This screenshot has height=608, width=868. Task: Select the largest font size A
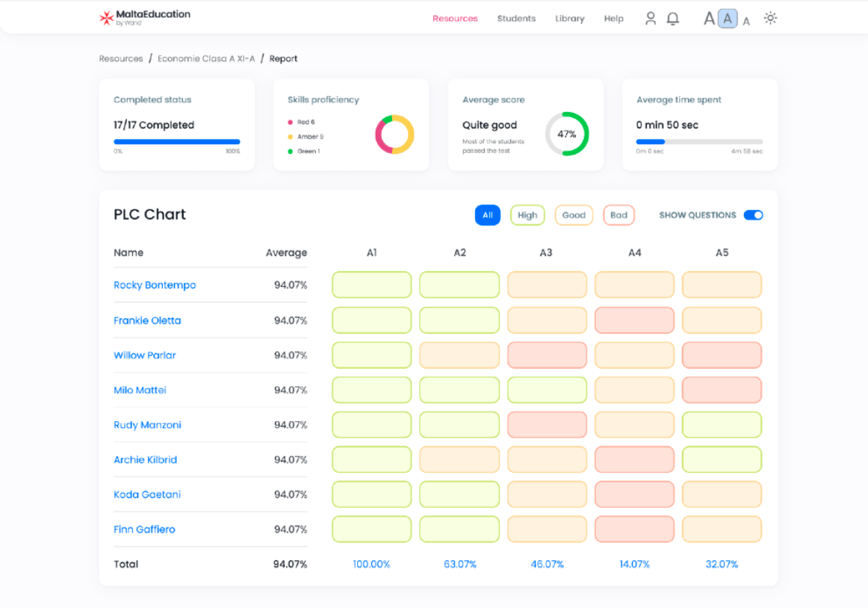709,19
